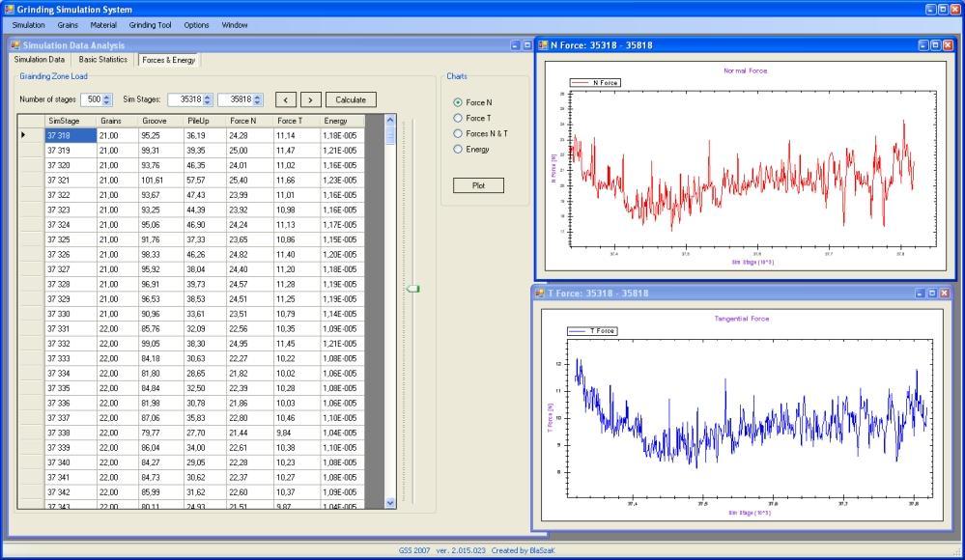The image size is (965, 560).
Task: Close the T Force chart window
Action: tap(945, 293)
